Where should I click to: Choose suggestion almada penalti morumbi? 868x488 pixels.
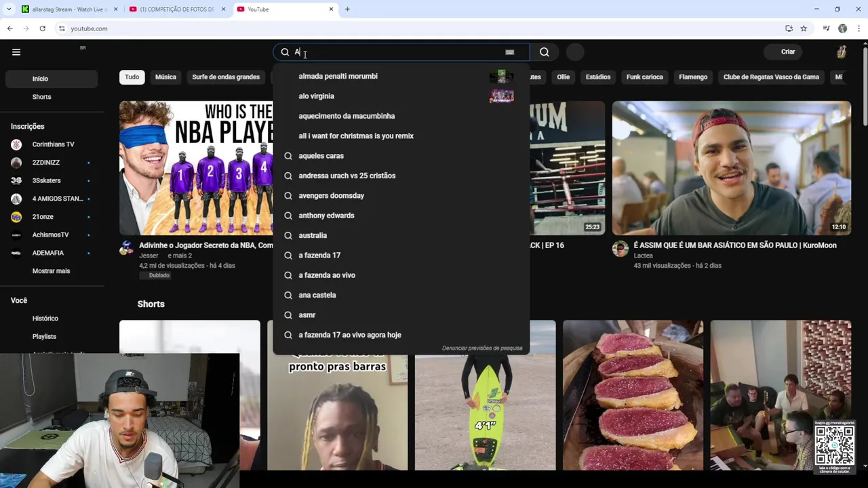point(401,77)
